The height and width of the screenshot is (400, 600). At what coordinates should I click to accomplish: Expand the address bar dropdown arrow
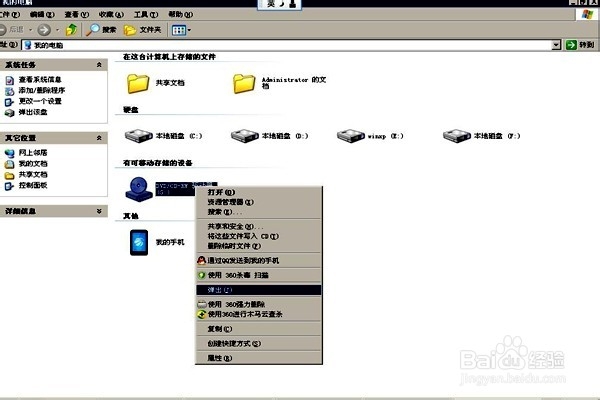point(556,45)
